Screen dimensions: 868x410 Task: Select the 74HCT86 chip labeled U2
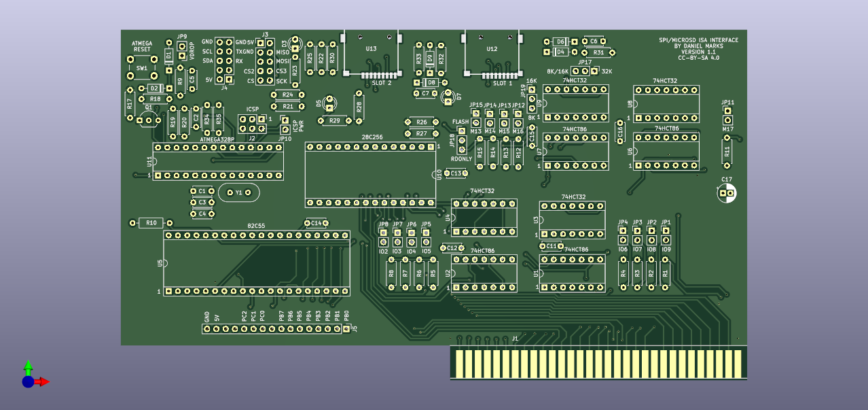[485, 274]
